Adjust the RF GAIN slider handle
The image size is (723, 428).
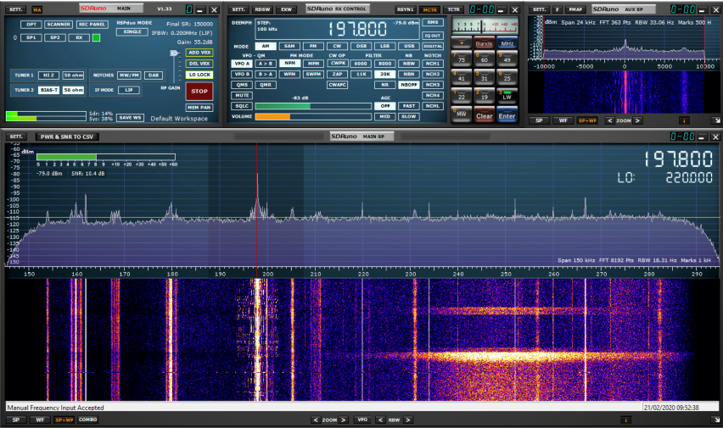[174, 54]
